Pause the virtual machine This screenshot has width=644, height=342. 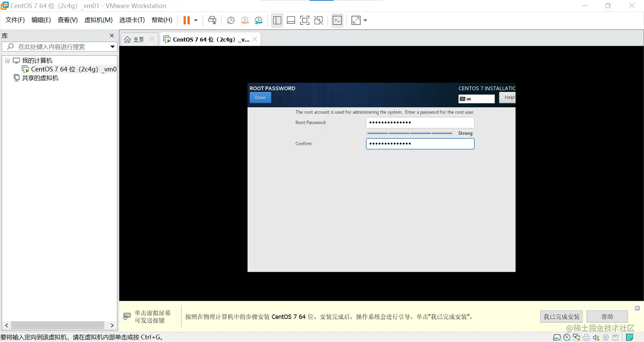point(186,20)
